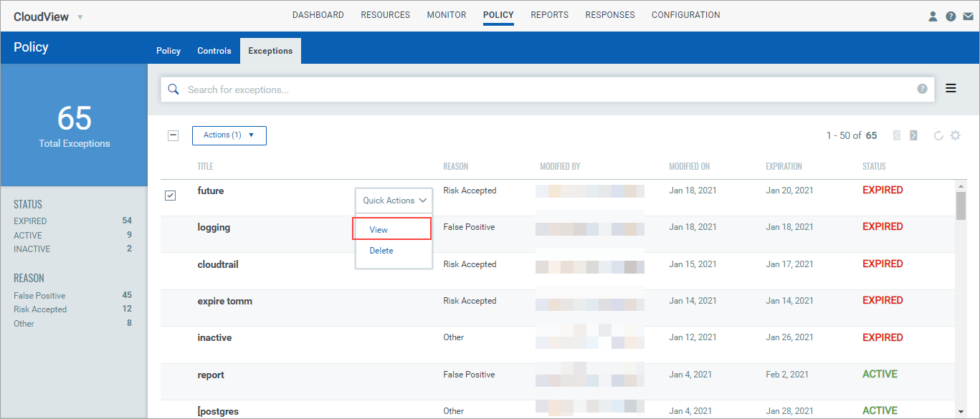980x419 pixels.
Task: Open the Actions (1) dropdown
Action: coord(229,135)
